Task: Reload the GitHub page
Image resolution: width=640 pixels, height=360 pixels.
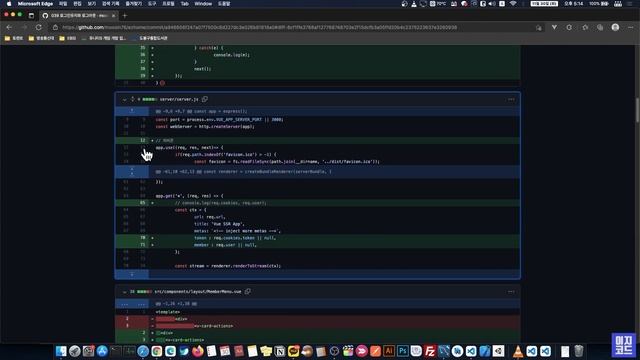Action: [x=39, y=27]
